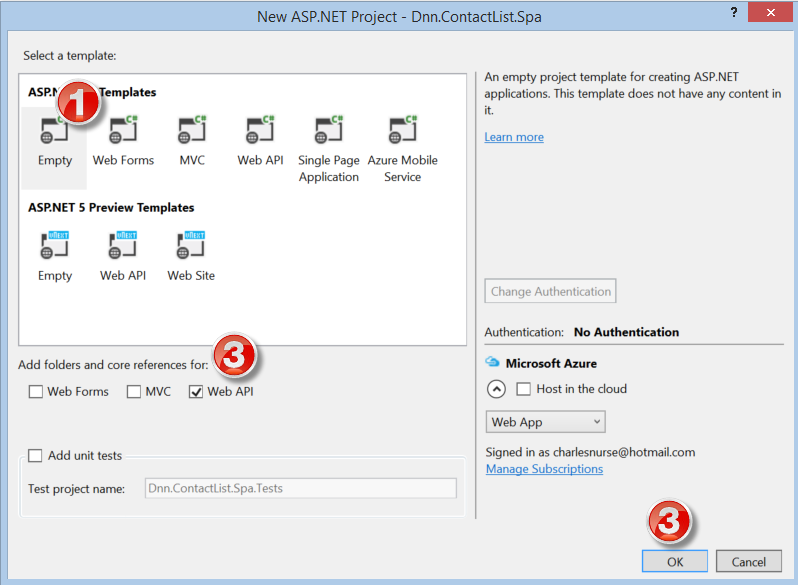Follow the Learn more link
Screen dimensions: 798x585
pyautogui.click(x=514, y=137)
